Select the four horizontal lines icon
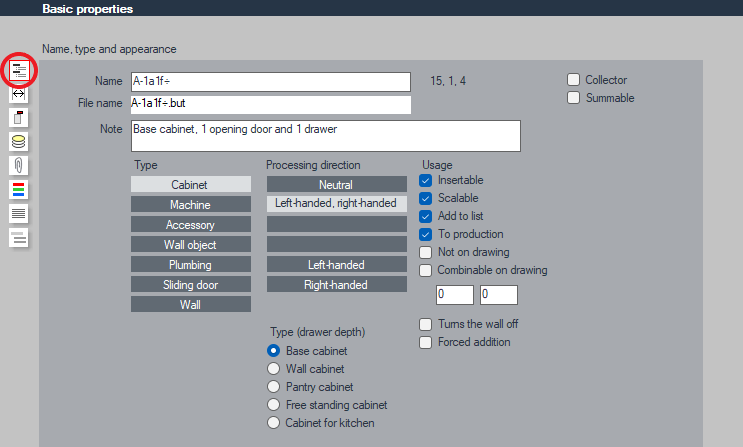The image size is (743, 447). pyautogui.click(x=18, y=214)
